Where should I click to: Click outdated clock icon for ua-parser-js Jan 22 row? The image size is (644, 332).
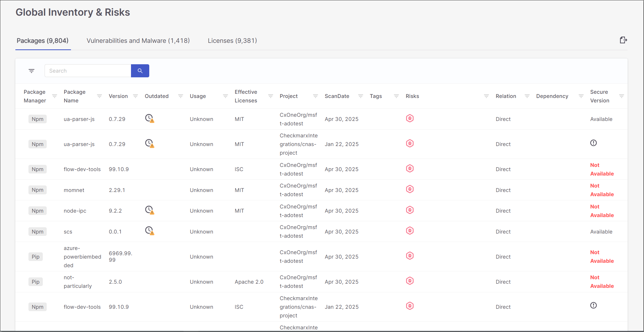tap(150, 143)
